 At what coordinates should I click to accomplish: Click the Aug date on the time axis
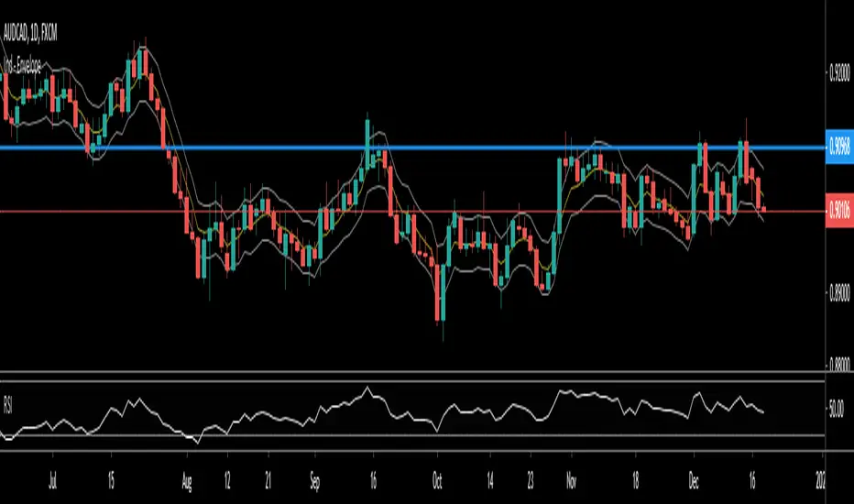[187, 483]
